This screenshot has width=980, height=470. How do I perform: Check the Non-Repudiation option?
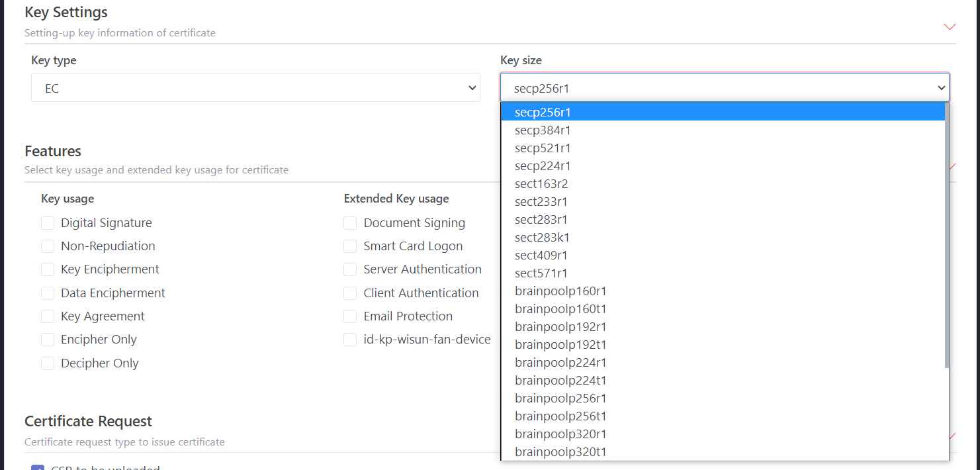tap(48, 246)
